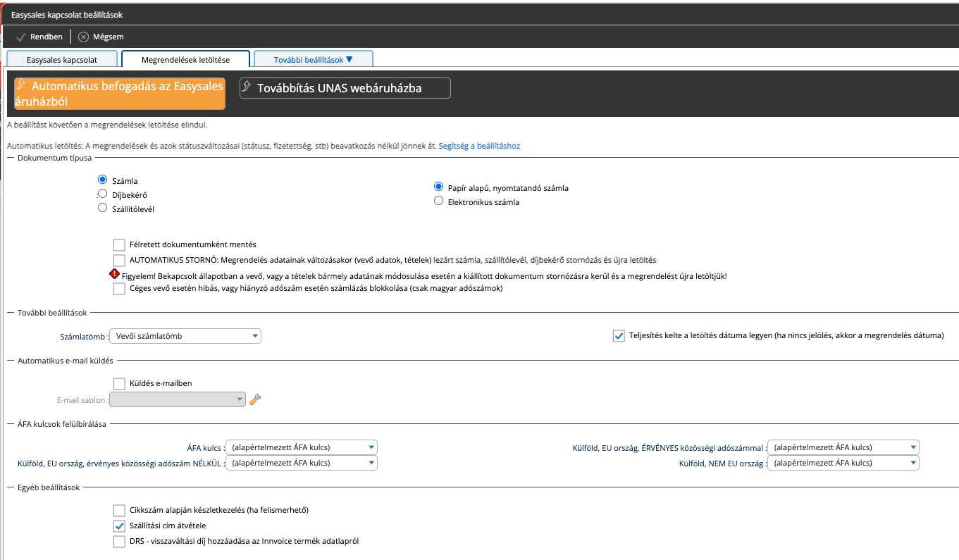Screen dimensions: 959x560
Task: Click the Mégsem button
Action: click(x=101, y=37)
